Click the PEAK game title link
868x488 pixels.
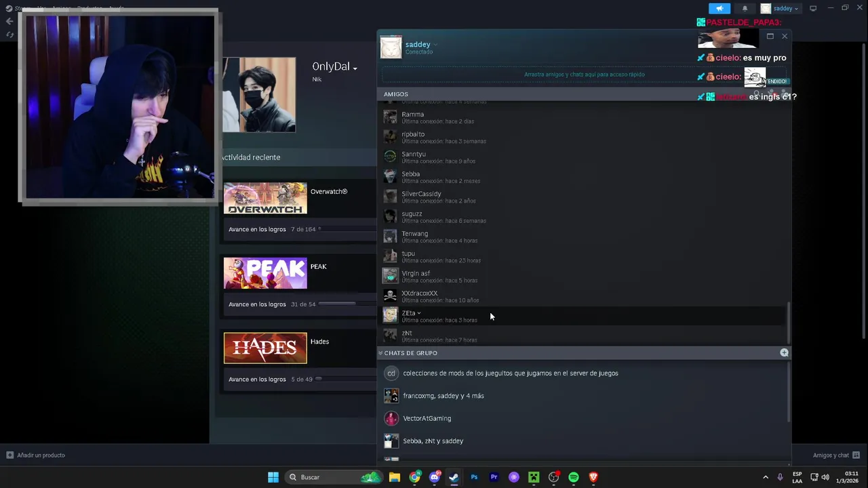click(319, 266)
